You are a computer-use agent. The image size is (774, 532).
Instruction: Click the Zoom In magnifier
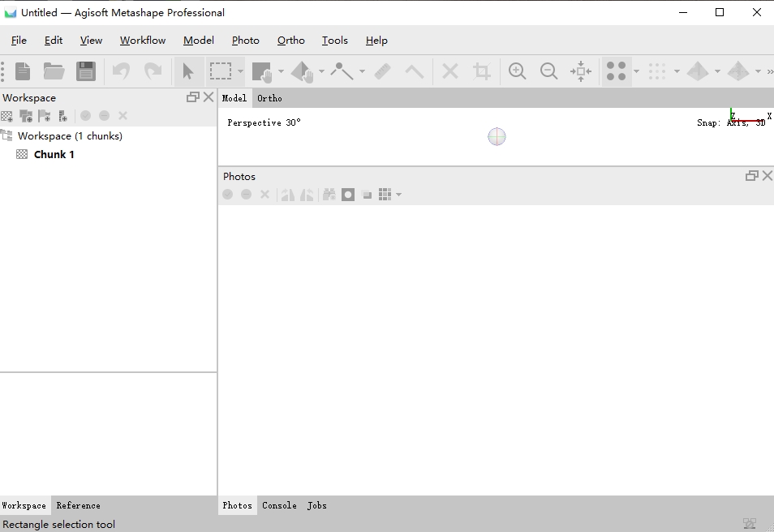click(x=517, y=71)
